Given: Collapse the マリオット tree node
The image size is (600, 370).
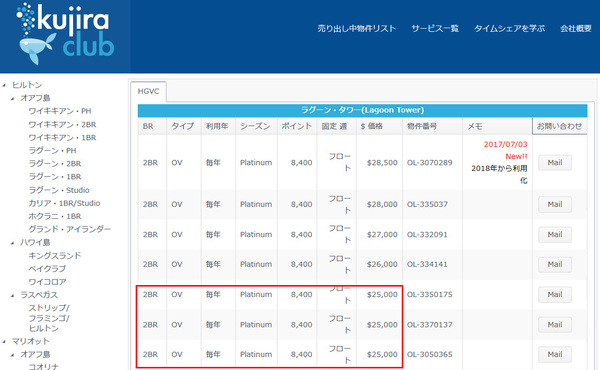Looking at the screenshot, I should pyautogui.click(x=4, y=341).
